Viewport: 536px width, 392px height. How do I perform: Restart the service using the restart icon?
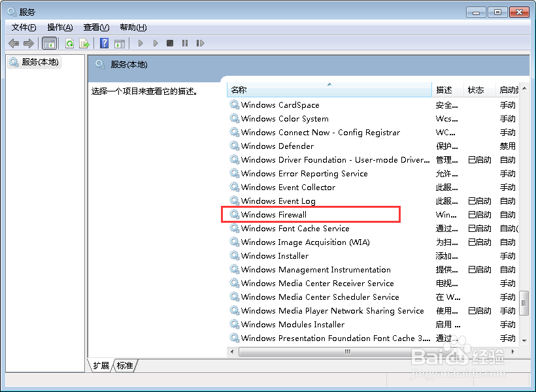tap(201, 43)
